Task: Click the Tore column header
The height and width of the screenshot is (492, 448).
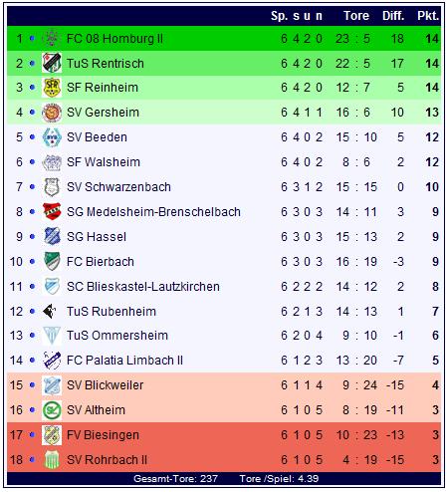Action: (x=356, y=16)
